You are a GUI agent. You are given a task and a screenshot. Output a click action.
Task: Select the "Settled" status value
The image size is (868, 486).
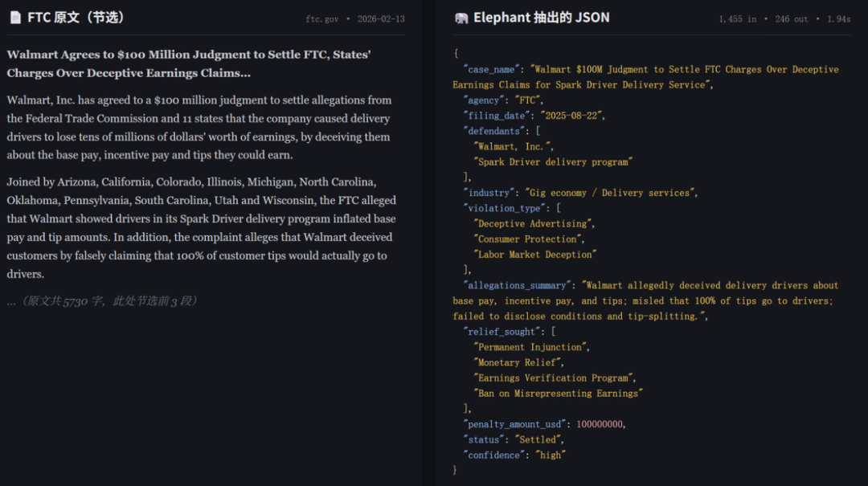[x=539, y=439]
